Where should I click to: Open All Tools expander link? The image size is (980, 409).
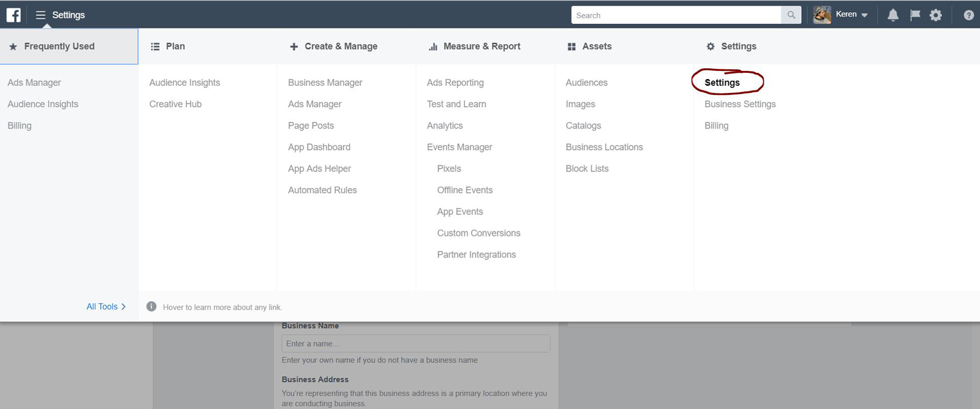point(106,306)
